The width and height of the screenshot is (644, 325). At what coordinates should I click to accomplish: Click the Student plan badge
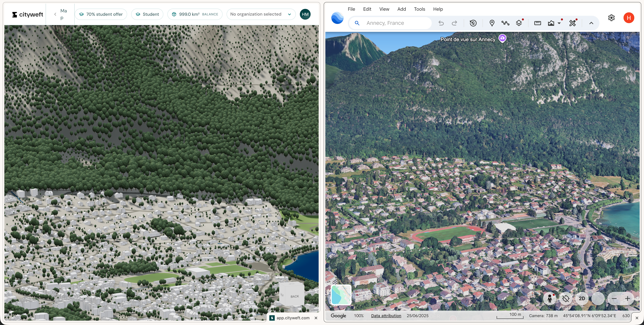147,14
